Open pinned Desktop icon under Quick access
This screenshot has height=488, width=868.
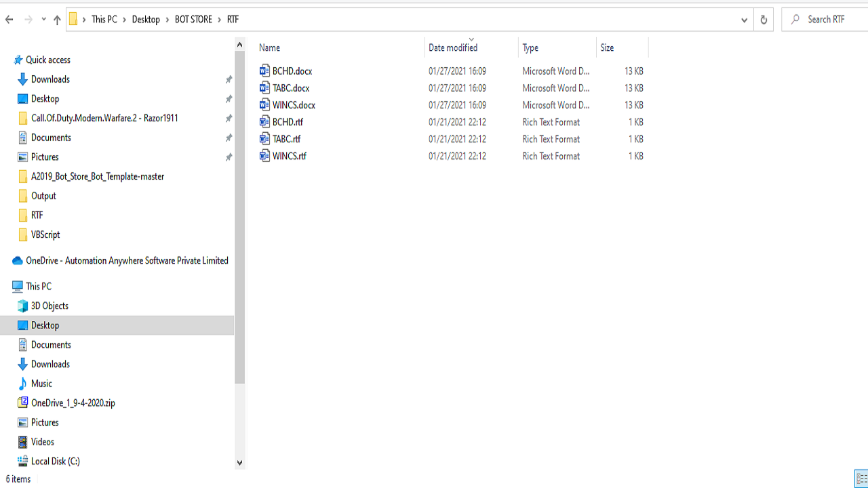(x=23, y=99)
